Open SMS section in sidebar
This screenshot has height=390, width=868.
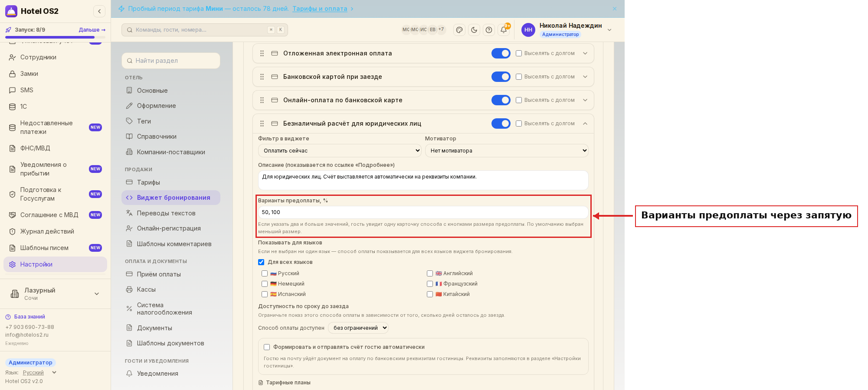[55, 90]
